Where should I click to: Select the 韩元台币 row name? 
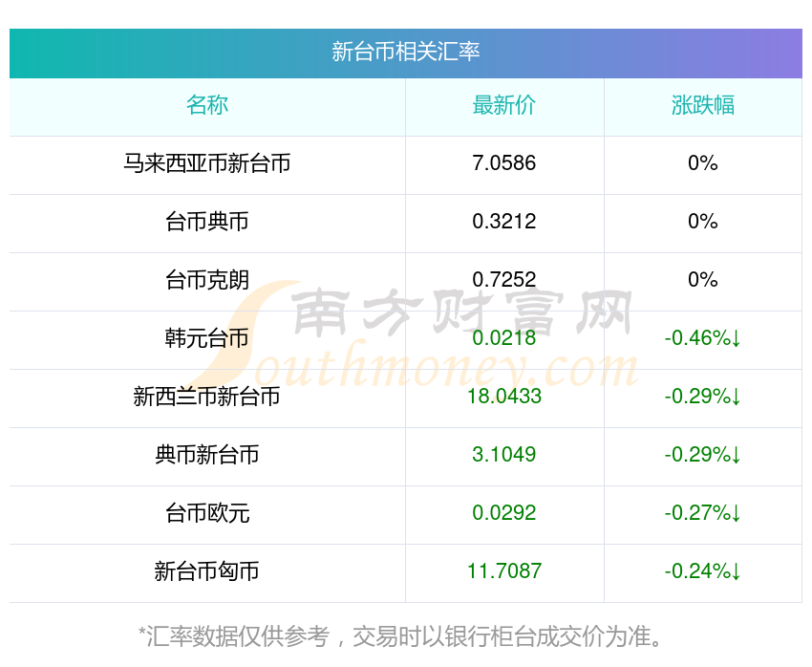point(207,338)
